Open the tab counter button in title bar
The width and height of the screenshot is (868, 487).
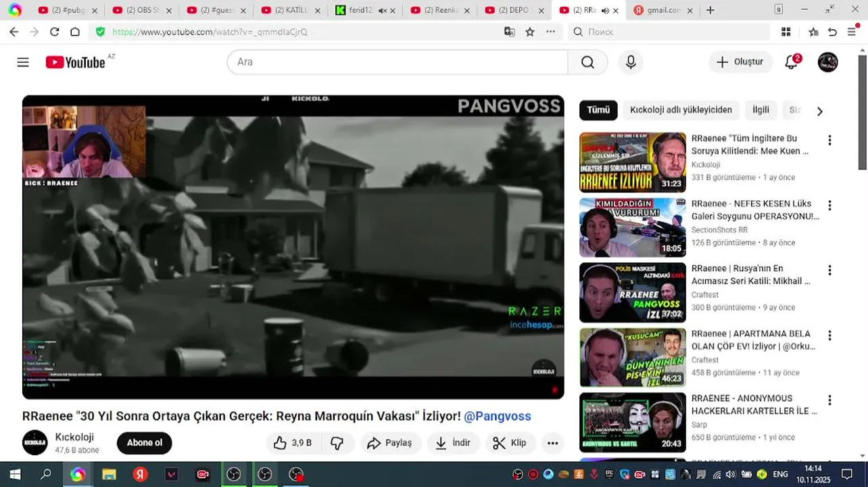[779, 10]
